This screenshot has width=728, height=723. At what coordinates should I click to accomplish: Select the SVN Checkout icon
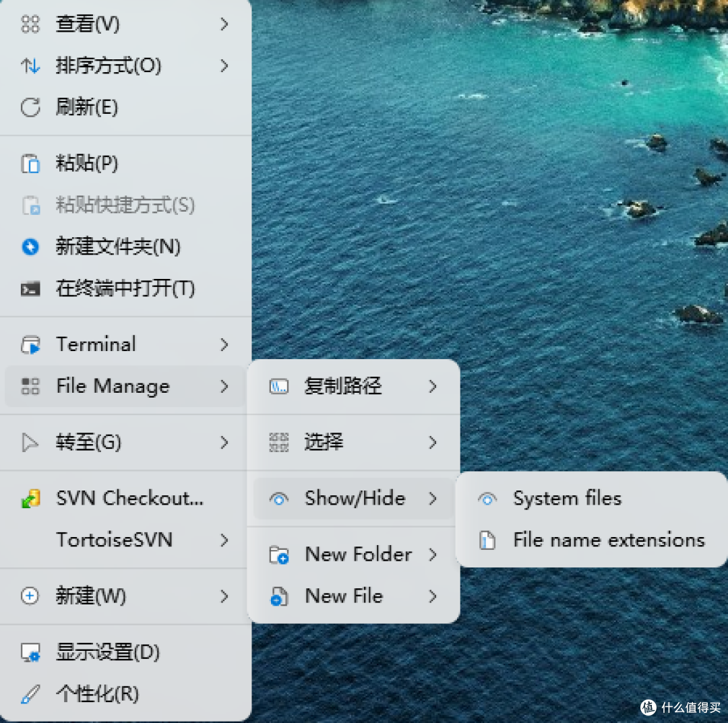click(x=30, y=498)
